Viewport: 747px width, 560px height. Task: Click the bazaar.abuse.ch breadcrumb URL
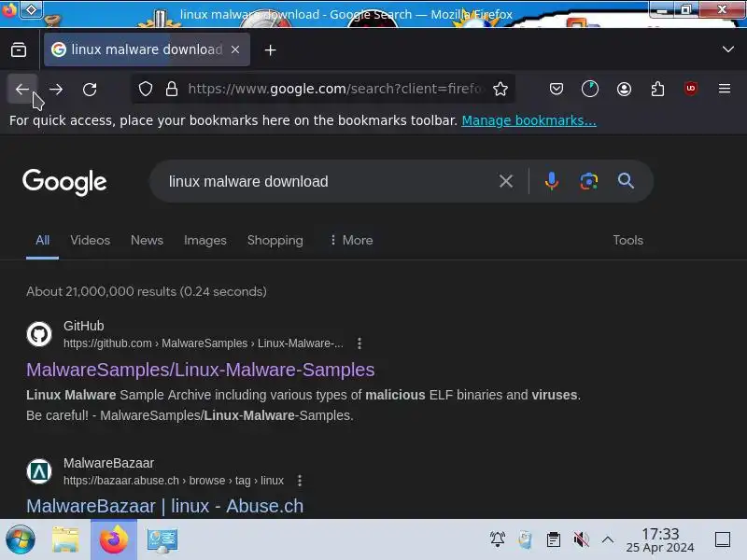click(x=174, y=481)
